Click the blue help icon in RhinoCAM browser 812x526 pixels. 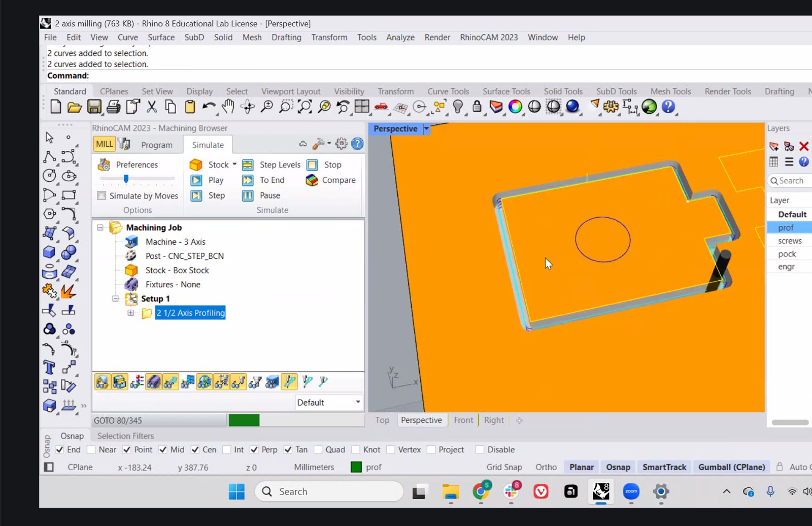click(358, 144)
